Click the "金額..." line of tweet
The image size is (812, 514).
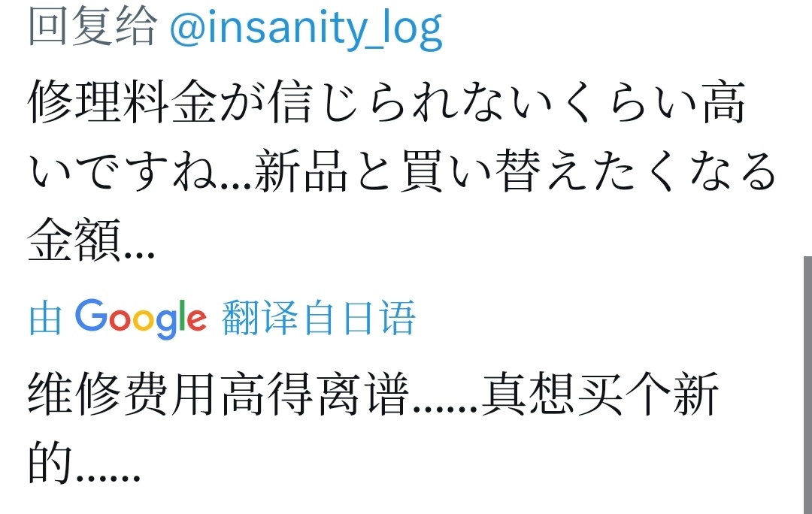tap(91, 242)
